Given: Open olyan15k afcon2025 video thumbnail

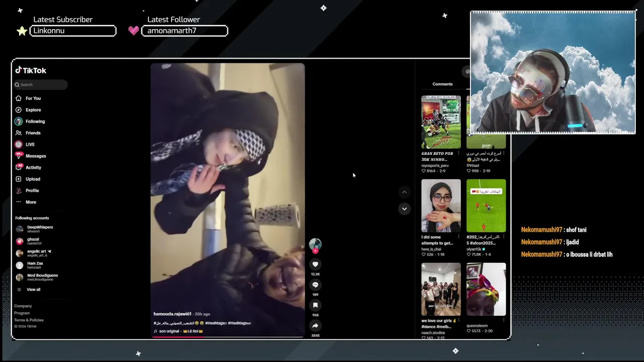Looking at the screenshot, I should point(486,206).
